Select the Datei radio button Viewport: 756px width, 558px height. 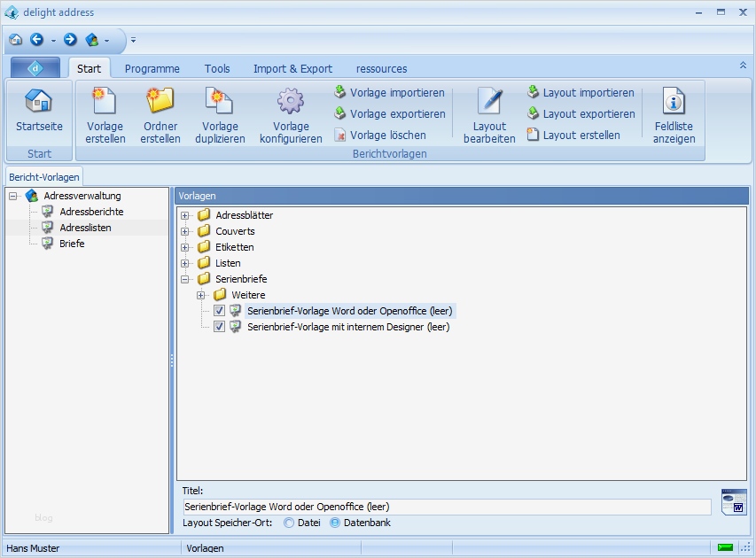[289, 523]
